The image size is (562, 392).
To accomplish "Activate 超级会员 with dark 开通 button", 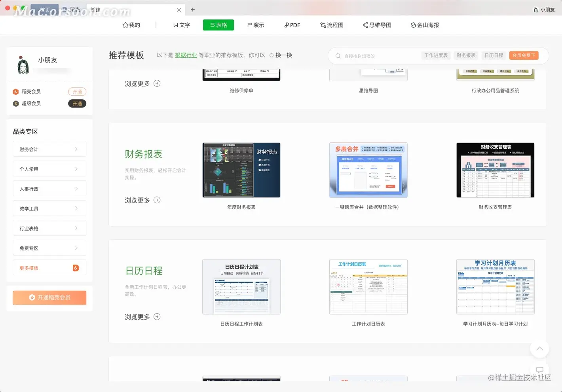I will click(77, 103).
